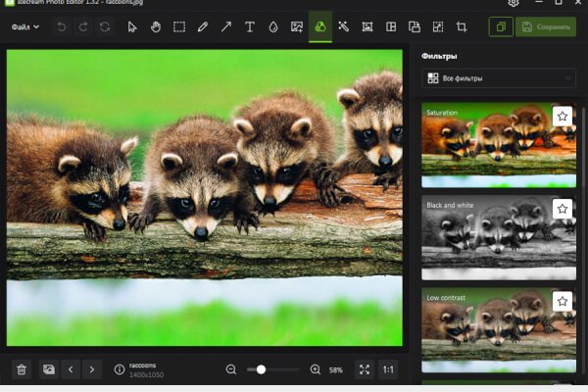Click the collage layout icon

pyautogui.click(x=391, y=27)
